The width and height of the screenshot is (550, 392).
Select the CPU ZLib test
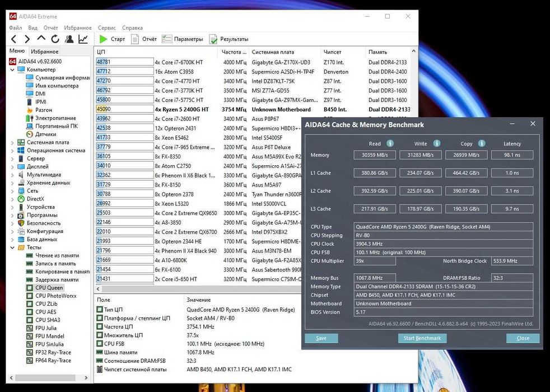[x=42, y=304]
